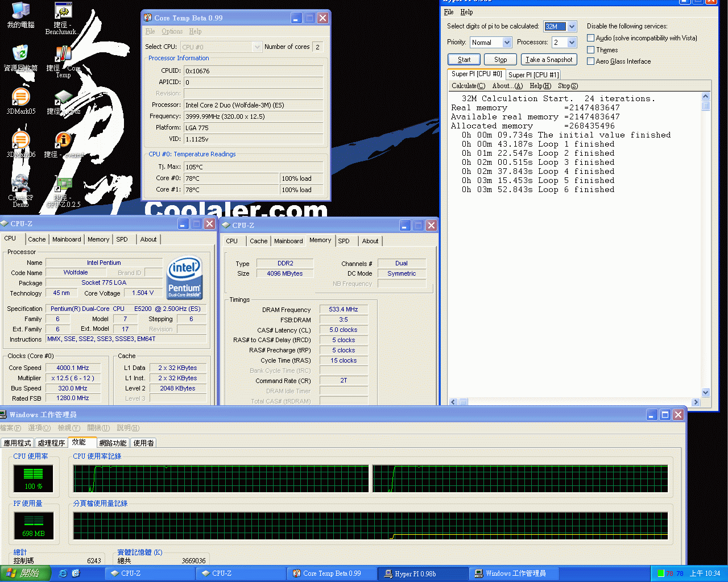This screenshot has height=582, width=728.
Task: Click the DRAM Frequency value 533.4 MHz
Action: point(344,309)
